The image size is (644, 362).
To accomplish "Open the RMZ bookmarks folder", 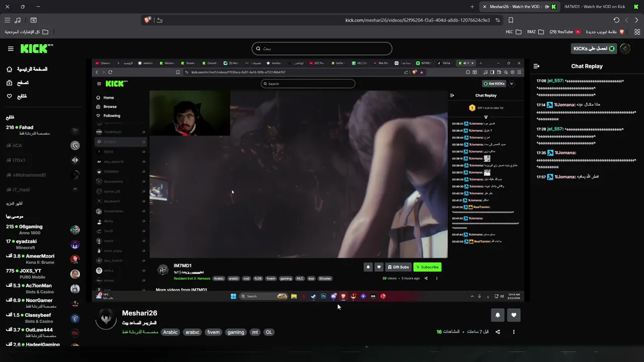I will [x=535, y=32].
